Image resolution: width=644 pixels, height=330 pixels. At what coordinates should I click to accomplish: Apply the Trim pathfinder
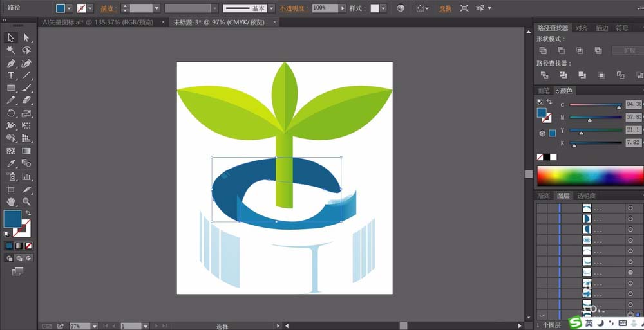point(563,75)
